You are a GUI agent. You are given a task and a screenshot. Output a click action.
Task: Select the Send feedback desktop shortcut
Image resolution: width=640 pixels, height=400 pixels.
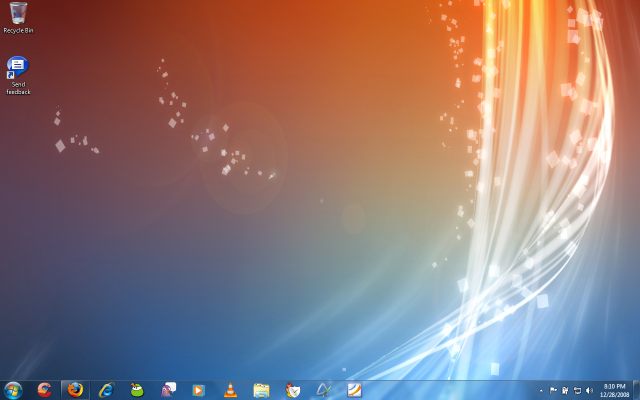(18, 76)
